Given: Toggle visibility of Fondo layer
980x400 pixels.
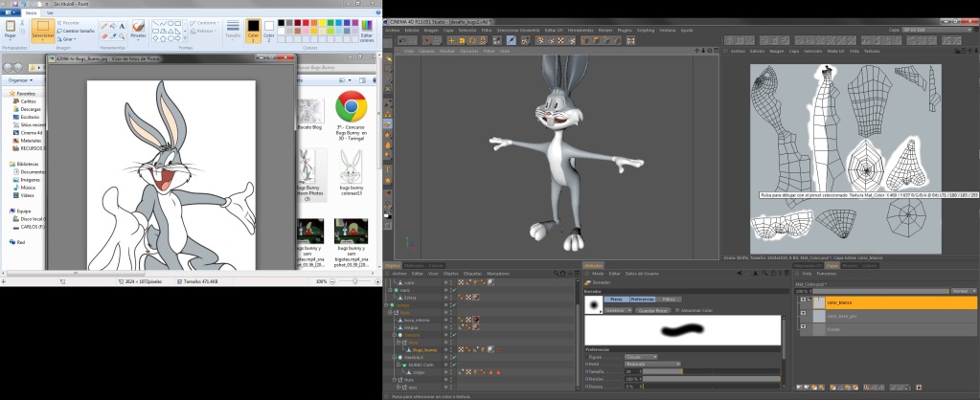Looking at the screenshot, I should 803,326.
